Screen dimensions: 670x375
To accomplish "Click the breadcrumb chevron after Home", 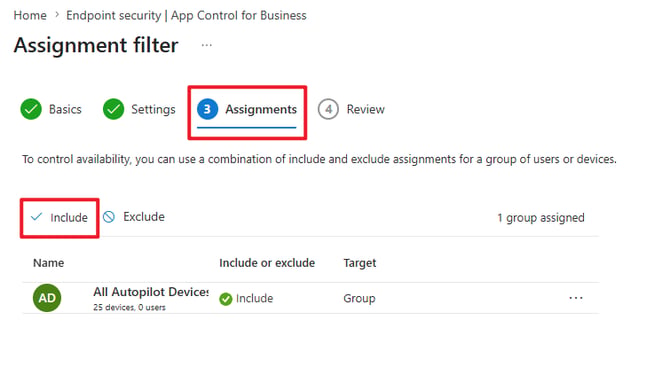I will [x=57, y=15].
